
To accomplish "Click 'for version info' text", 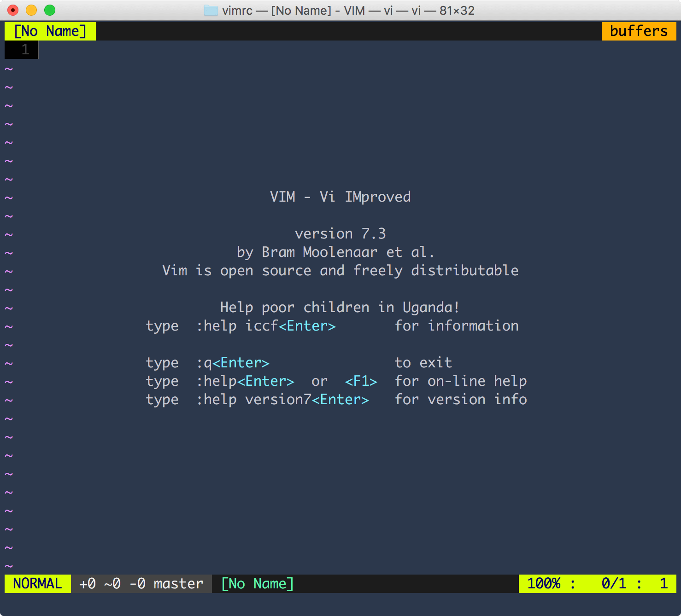I will coord(461,400).
